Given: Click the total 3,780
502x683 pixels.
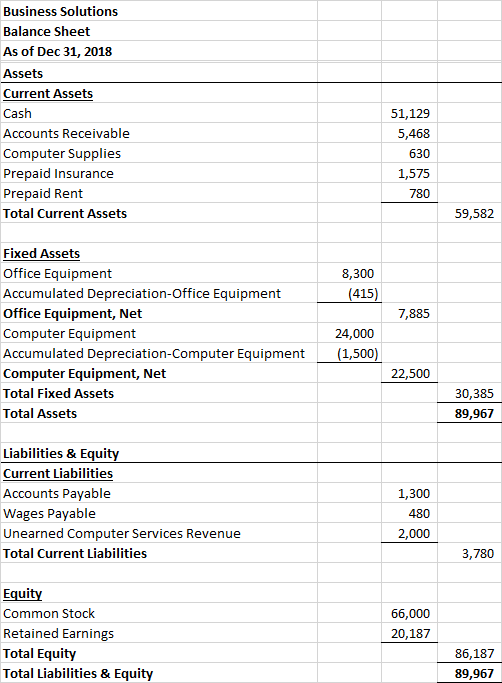Looking at the screenshot, I should tap(478, 554).
